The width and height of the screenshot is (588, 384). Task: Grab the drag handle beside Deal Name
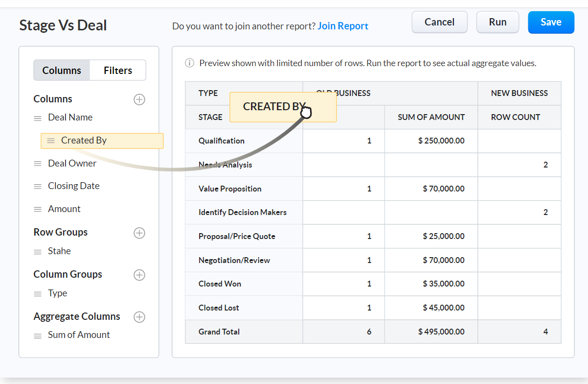pyautogui.click(x=37, y=118)
